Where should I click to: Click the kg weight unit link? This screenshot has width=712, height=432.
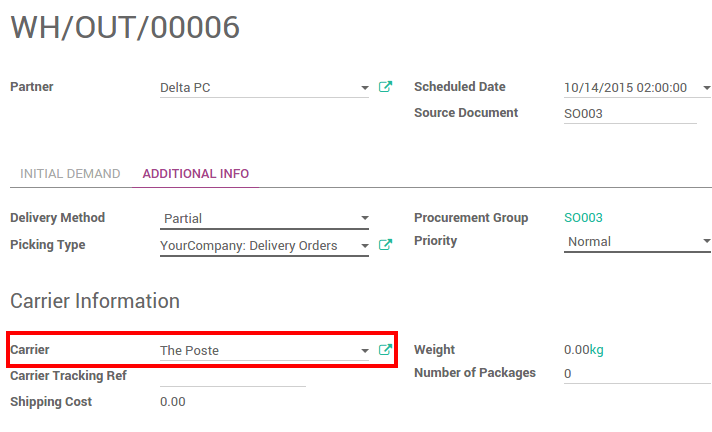[x=596, y=350]
